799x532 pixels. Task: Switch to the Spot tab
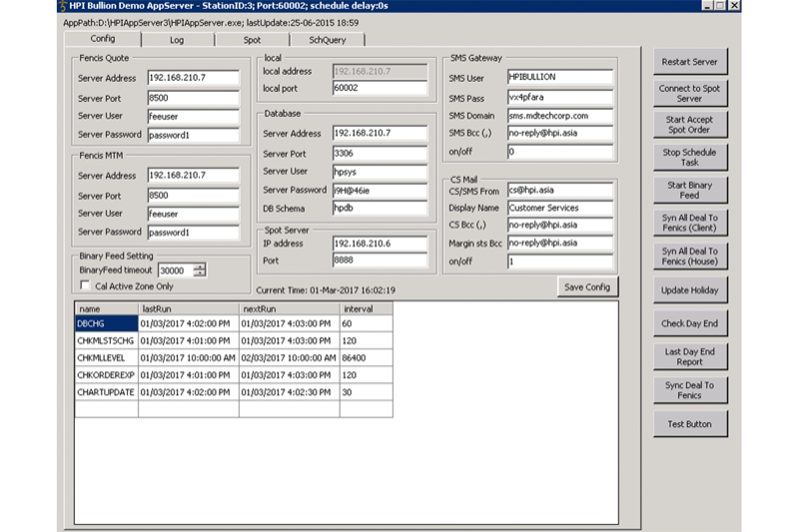(252, 40)
